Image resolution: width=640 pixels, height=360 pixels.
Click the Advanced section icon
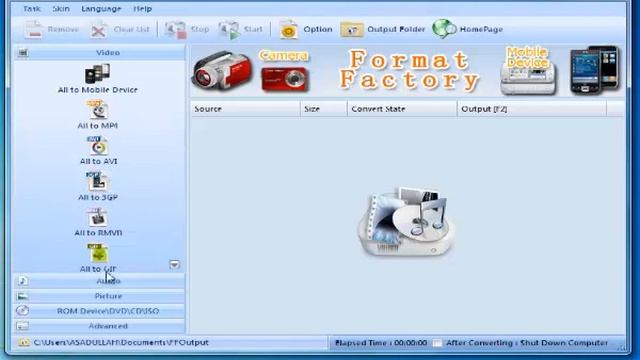point(22,326)
